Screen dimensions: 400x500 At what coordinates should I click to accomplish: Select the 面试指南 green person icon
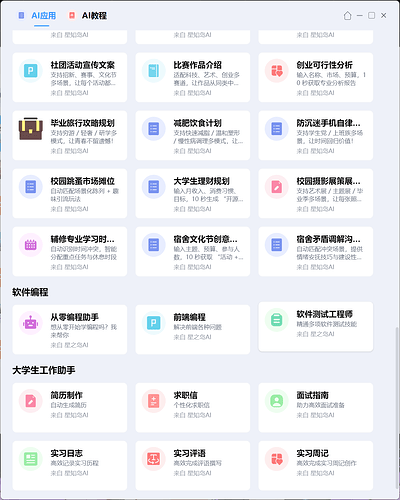click(x=276, y=401)
